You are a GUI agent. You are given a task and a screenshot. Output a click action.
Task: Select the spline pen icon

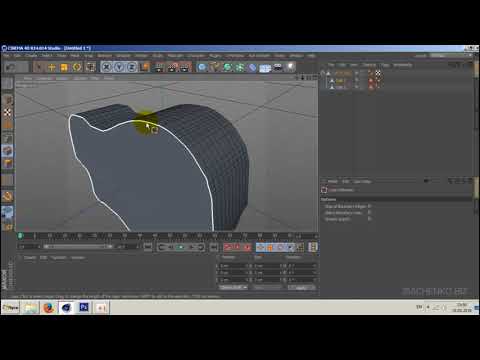(214, 67)
